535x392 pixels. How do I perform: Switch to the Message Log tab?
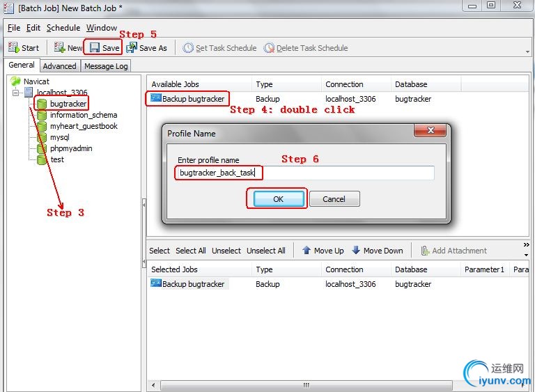tap(106, 66)
